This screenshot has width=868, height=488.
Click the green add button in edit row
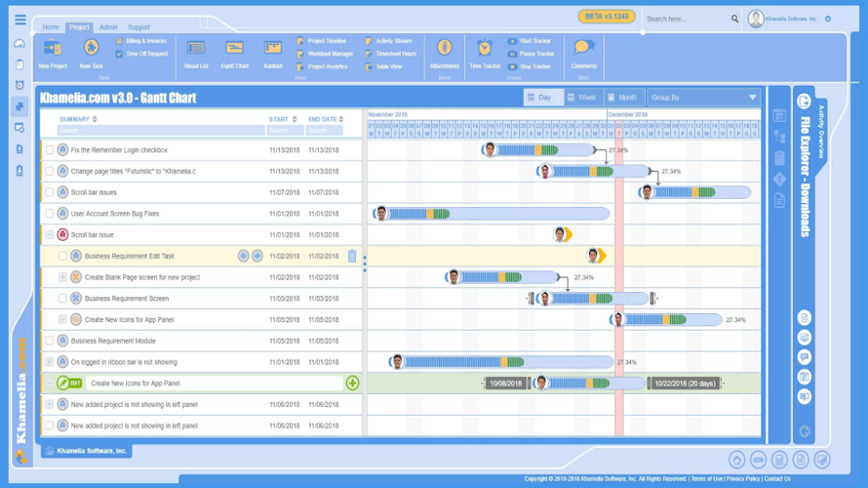tap(352, 384)
